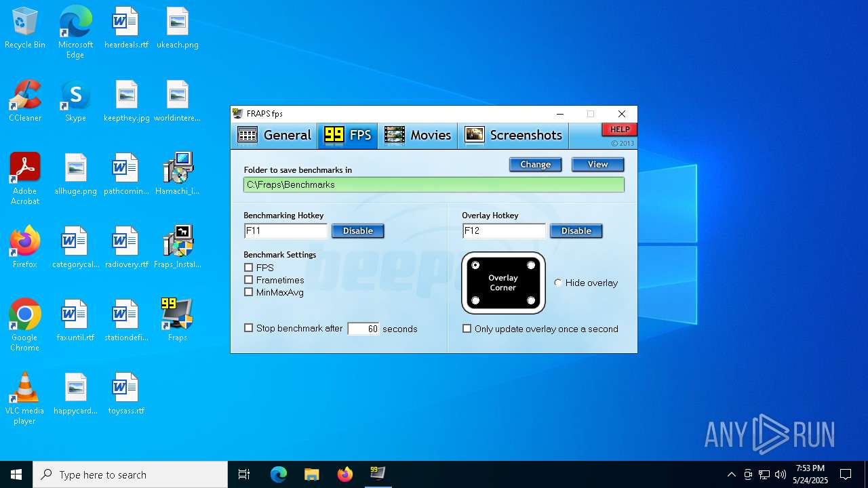Select bottom-left overlay corner
Image resolution: width=868 pixels, height=488 pixels.
coord(475,300)
